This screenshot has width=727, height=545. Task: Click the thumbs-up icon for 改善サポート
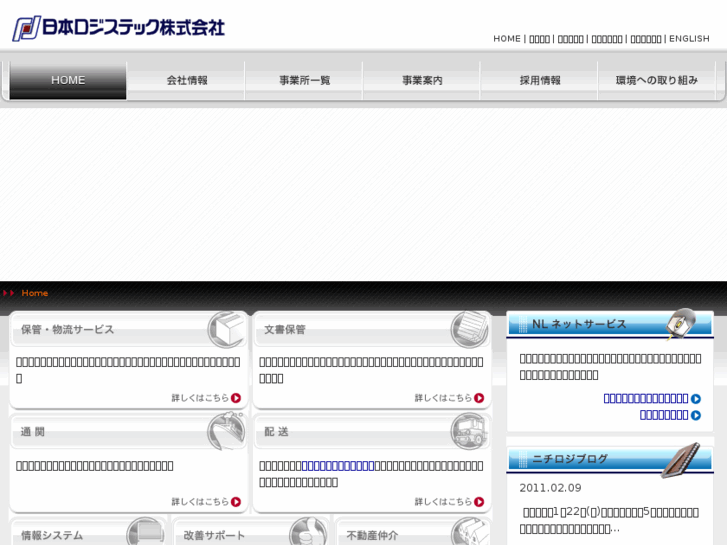[x=308, y=532]
